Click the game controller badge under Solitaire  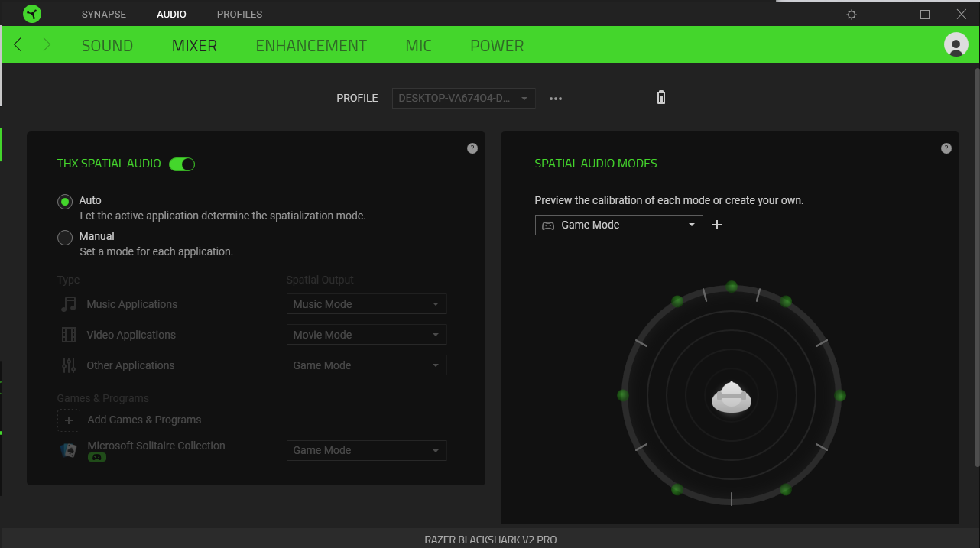[97, 457]
